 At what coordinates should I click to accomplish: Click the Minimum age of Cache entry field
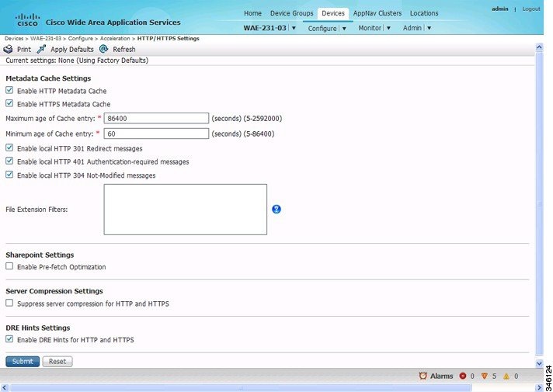click(x=156, y=134)
